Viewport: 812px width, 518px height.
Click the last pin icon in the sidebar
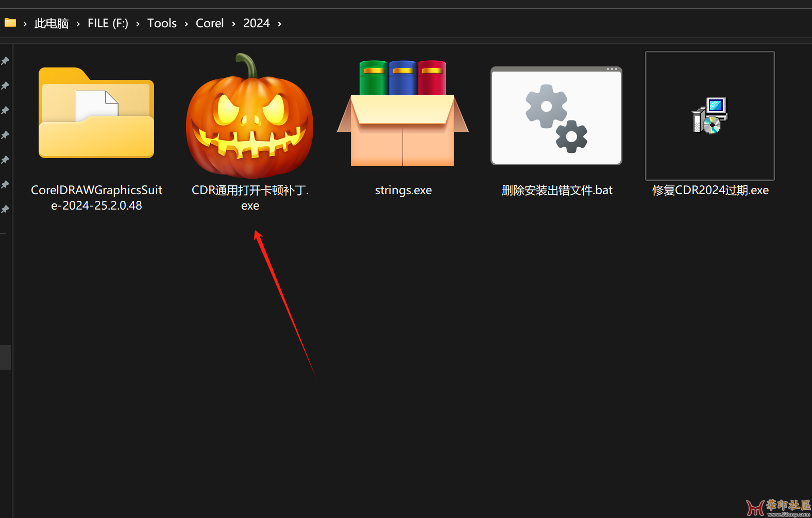[x=5, y=209]
